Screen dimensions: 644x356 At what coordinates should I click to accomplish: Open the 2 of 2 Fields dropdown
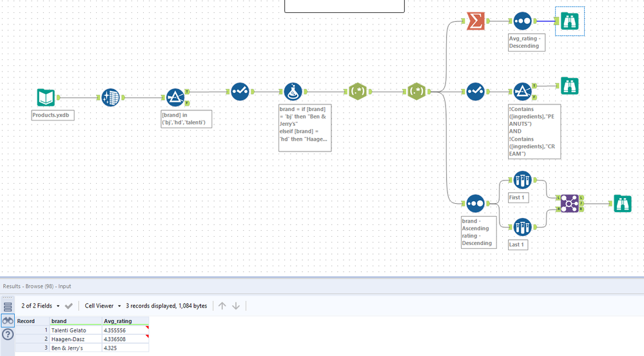[x=40, y=306]
